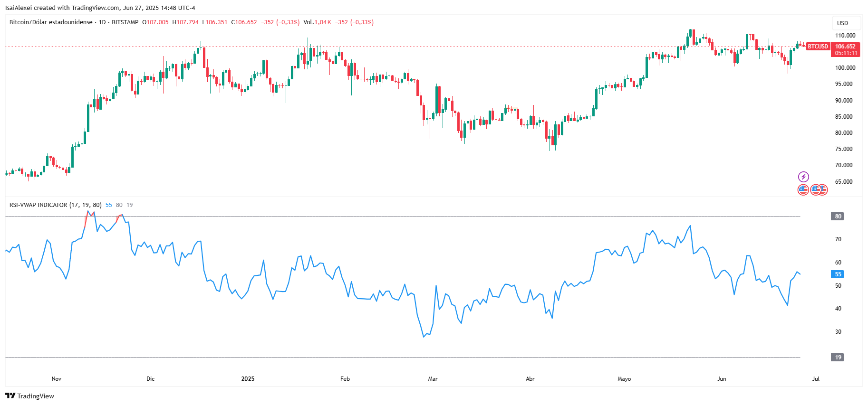868x405 pixels.
Task: Click the red BTCUSD price tag
Action: click(x=818, y=47)
